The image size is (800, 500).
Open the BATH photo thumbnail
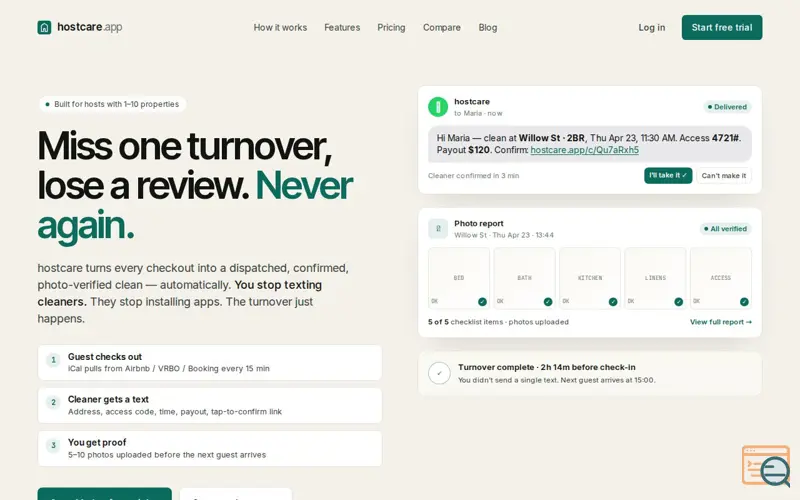pyautogui.click(x=524, y=279)
